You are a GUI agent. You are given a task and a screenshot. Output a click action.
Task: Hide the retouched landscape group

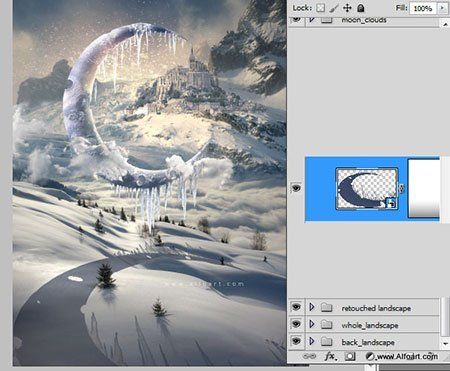[296, 307]
